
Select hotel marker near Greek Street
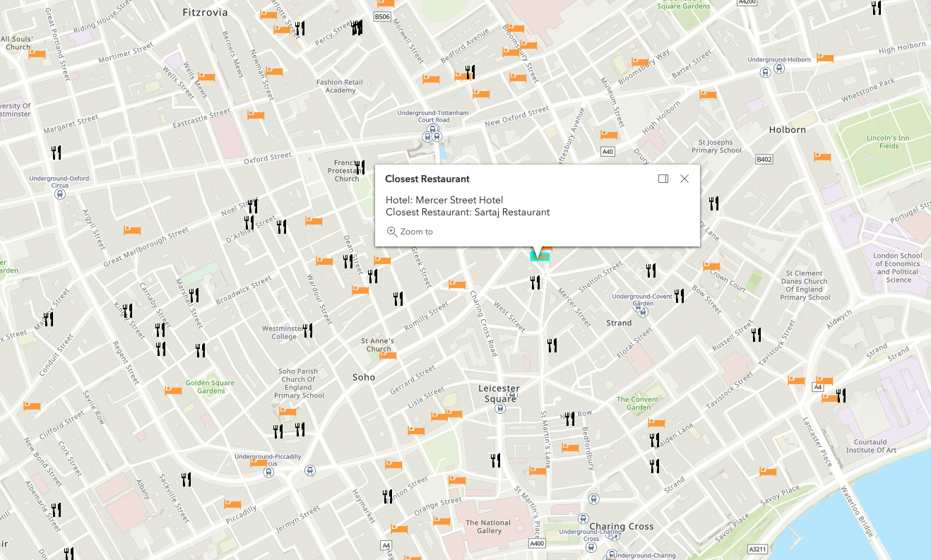coord(457,285)
